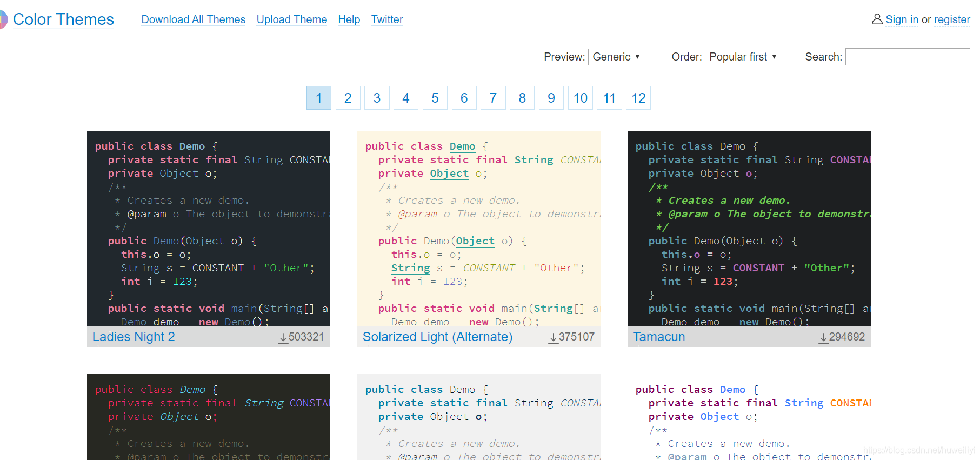Go to page 9
Image resolution: width=980 pixels, height=460 pixels.
pyautogui.click(x=551, y=98)
